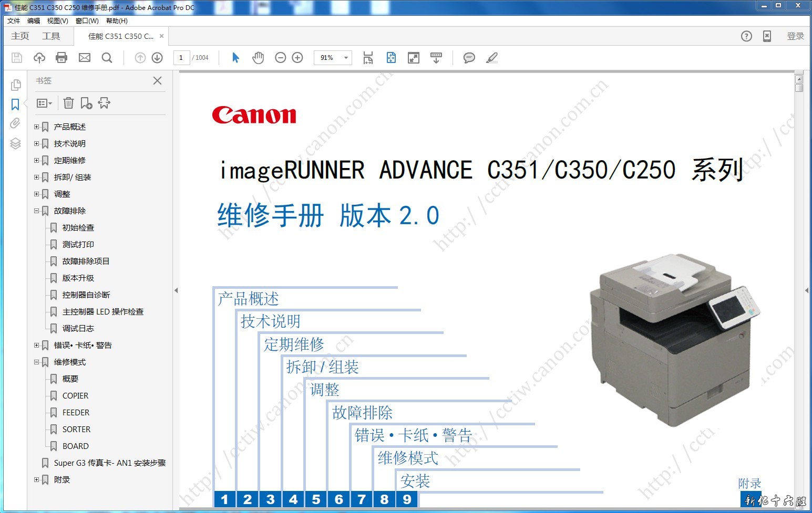Toggle the Layers panel icon in sidebar
812x513 pixels.
point(15,143)
